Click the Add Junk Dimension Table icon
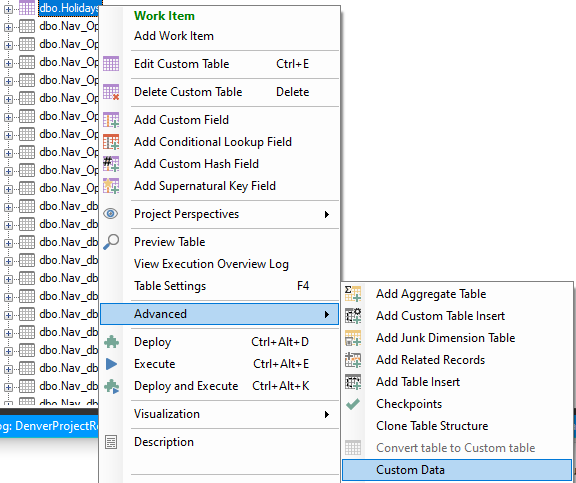 353,338
